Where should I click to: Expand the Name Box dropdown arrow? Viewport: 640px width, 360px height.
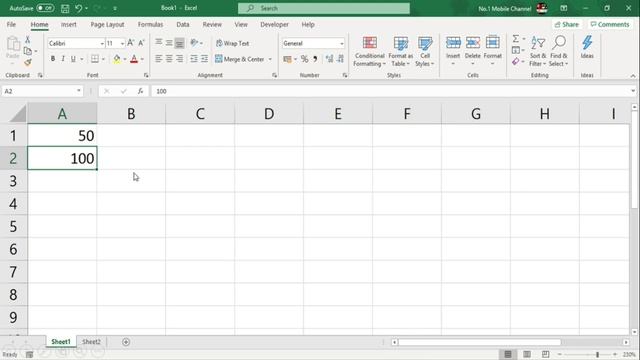pyautogui.click(x=79, y=91)
